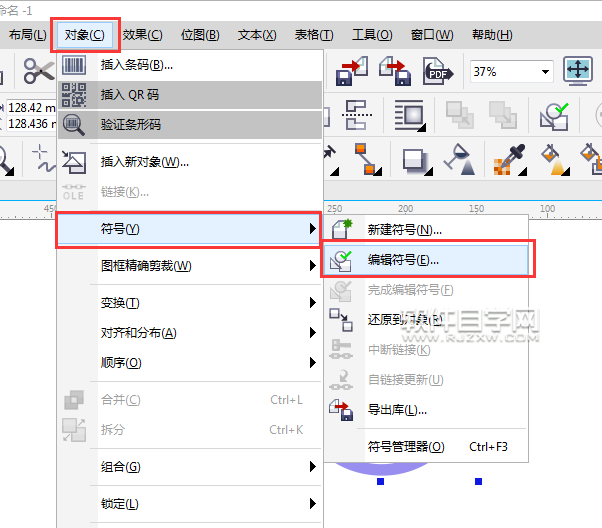Image resolution: width=602 pixels, height=528 pixels.
Task: Expand the 组合(G) submenu
Action: coord(190,467)
